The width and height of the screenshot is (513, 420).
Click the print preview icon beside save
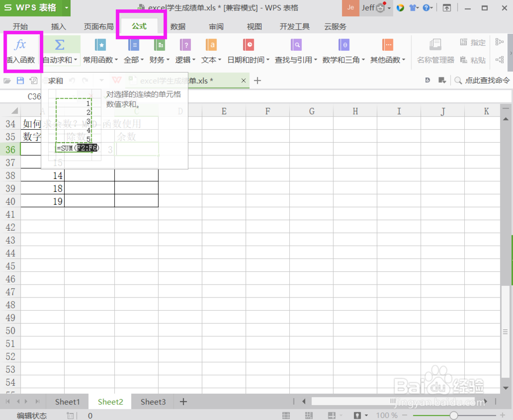(33, 81)
